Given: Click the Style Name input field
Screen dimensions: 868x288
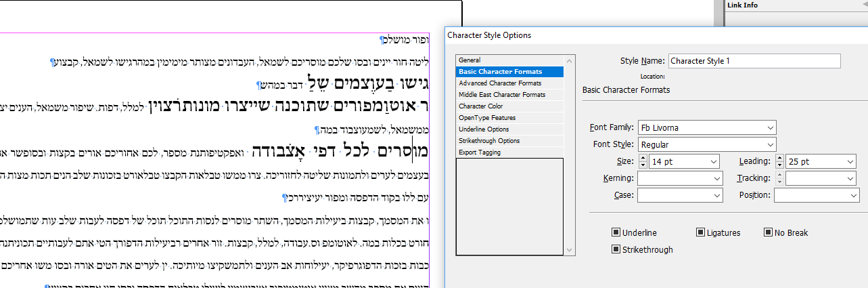Looking at the screenshot, I should 754,61.
